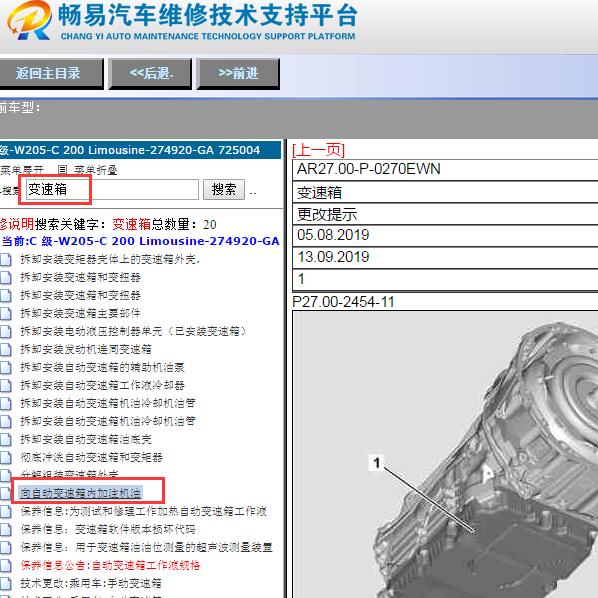
Task: Select 向自动变速箱内加注机油 entry
Action: pos(80,493)
